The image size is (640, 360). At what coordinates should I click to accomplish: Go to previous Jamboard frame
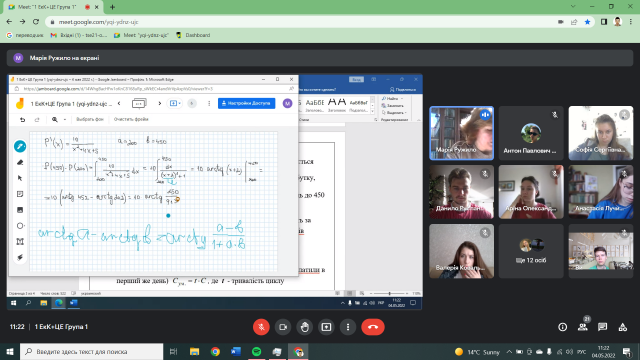(x=119, y=103)
